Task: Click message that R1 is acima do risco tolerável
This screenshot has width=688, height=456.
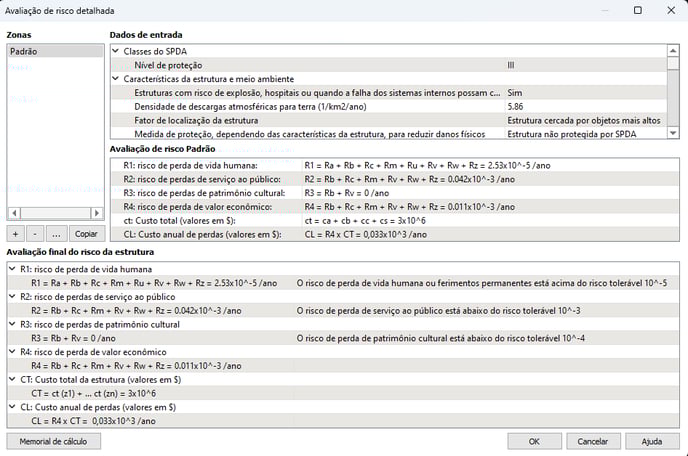Action: (x=482, y=283)
